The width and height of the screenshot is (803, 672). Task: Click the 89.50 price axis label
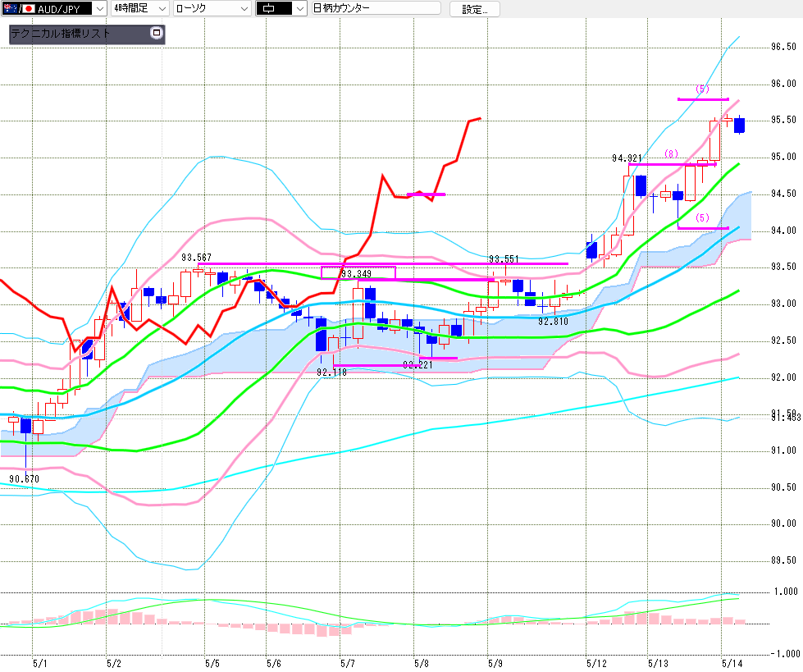(x=783, y=560)
